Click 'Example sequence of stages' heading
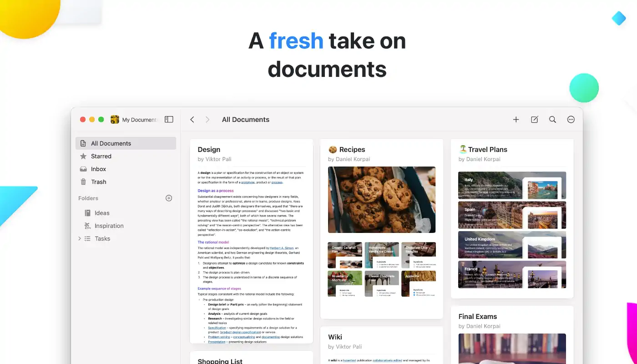Image resolution: width=637 pixels, height=364 pixels. coord(219,288)
